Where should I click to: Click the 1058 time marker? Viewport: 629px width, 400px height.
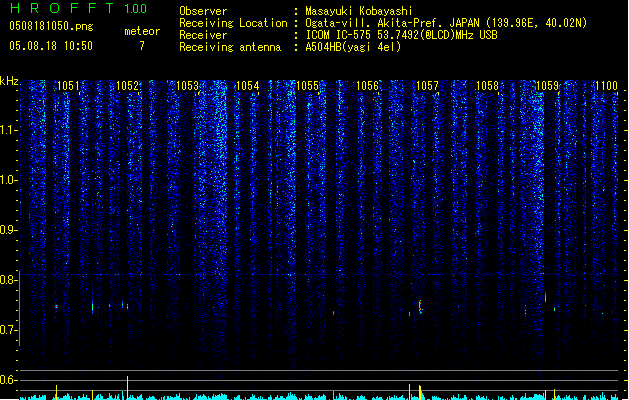487,85
